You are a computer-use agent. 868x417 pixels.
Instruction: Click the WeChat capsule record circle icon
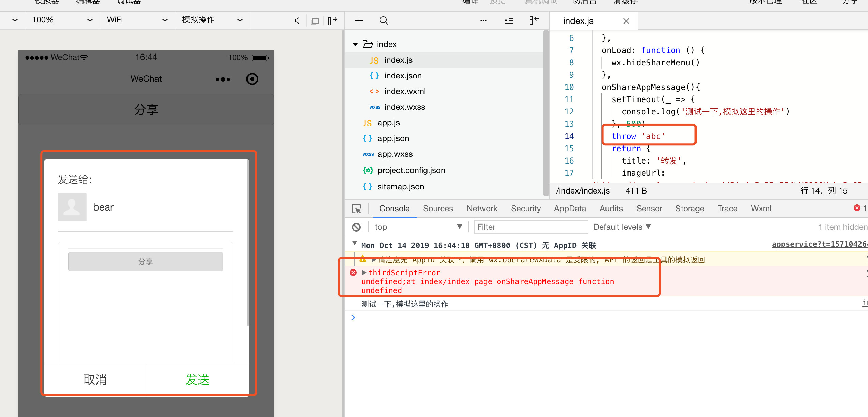[252, 79]
